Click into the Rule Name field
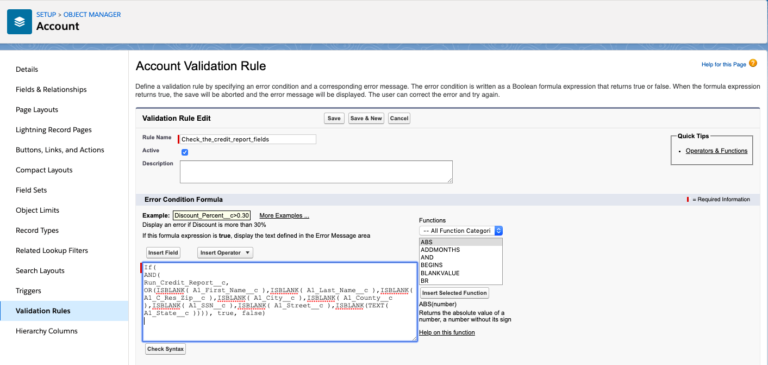768x365 pixels. point(248,139)
